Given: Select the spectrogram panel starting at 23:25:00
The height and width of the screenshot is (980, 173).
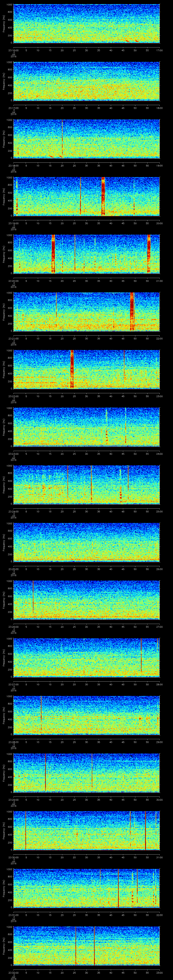Looking at the screenshot, I should 86,543.
